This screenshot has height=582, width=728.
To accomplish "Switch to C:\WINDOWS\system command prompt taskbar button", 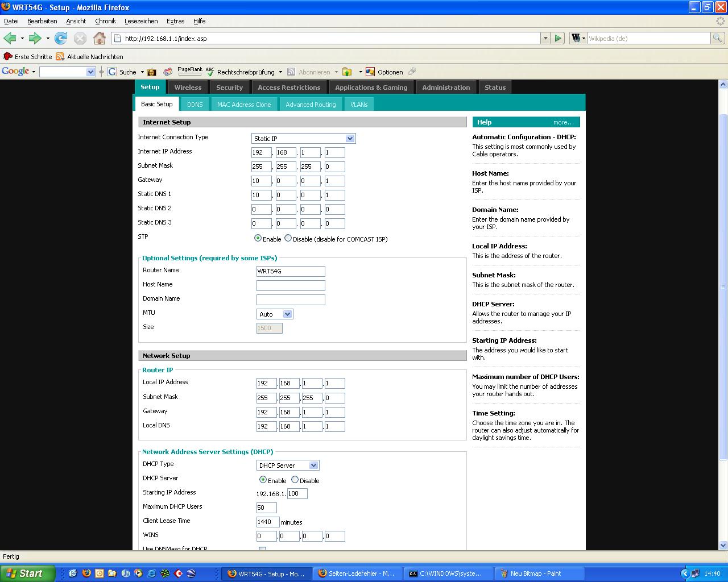I will coord(448,573).
